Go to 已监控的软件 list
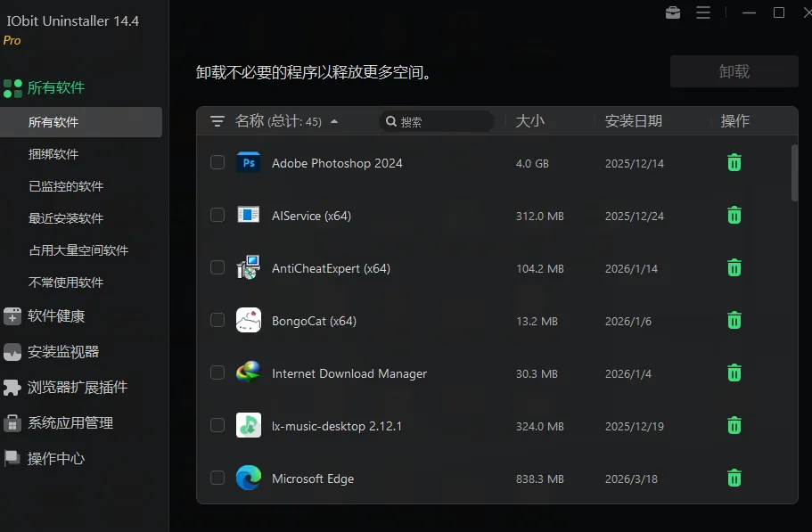The width and height of the screenshot is (812, 532). [66, 186]
